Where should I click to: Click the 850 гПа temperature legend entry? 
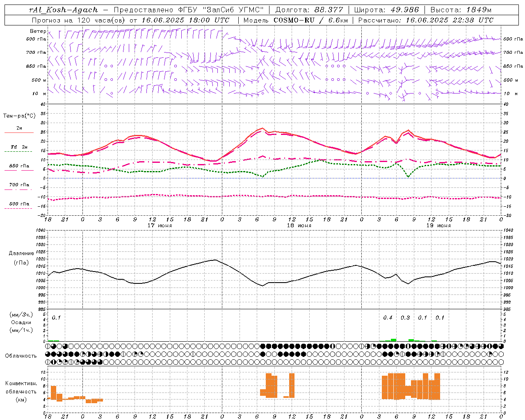[x=19, y=166]
